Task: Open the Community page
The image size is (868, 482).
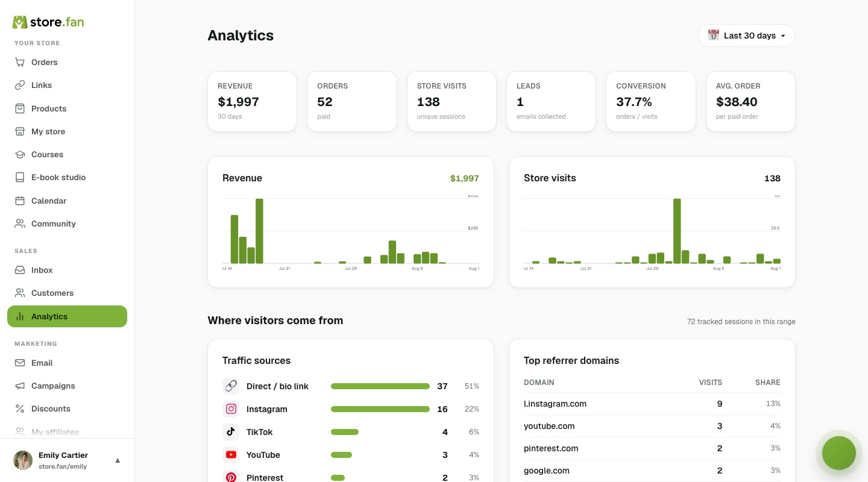Action: tap(67, 224)
